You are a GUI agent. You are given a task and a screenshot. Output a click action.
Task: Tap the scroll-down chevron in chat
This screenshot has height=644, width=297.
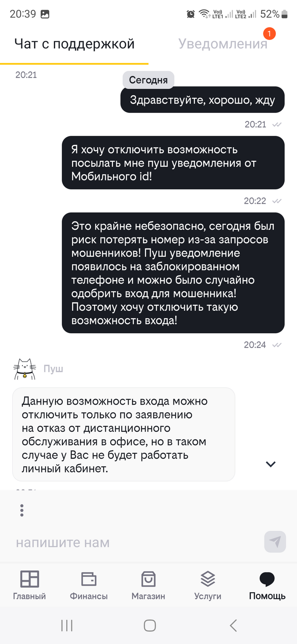[271, 464]
